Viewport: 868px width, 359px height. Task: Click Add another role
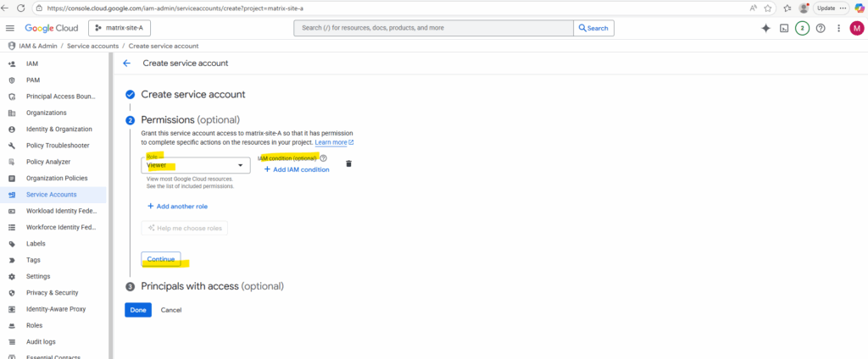coord(178,207)
